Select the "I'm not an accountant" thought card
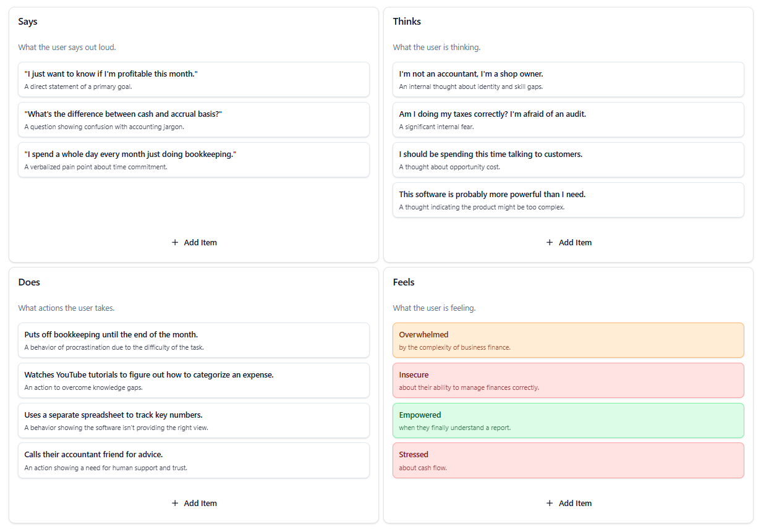 point(568,79)
